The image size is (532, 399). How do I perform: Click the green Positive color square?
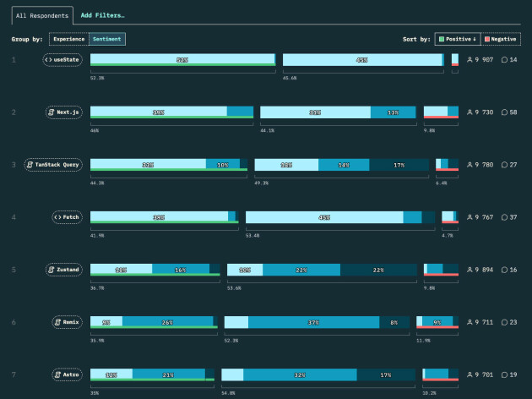coord(442,39)
